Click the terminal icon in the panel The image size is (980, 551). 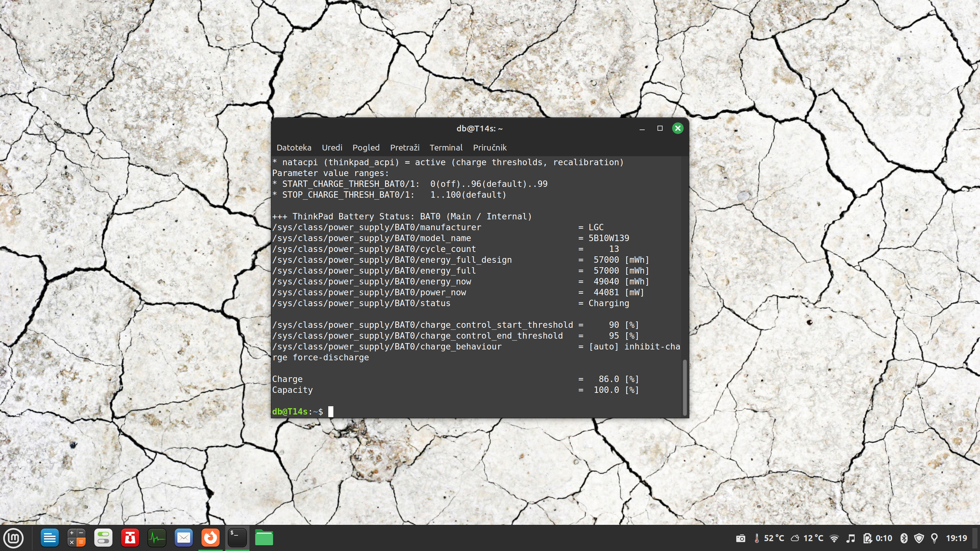coord(237,538)
